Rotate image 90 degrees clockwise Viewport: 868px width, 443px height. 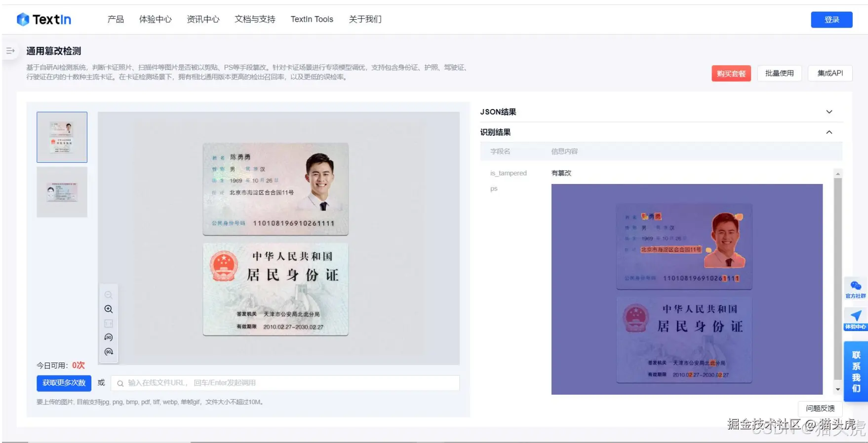click(109, 352)
